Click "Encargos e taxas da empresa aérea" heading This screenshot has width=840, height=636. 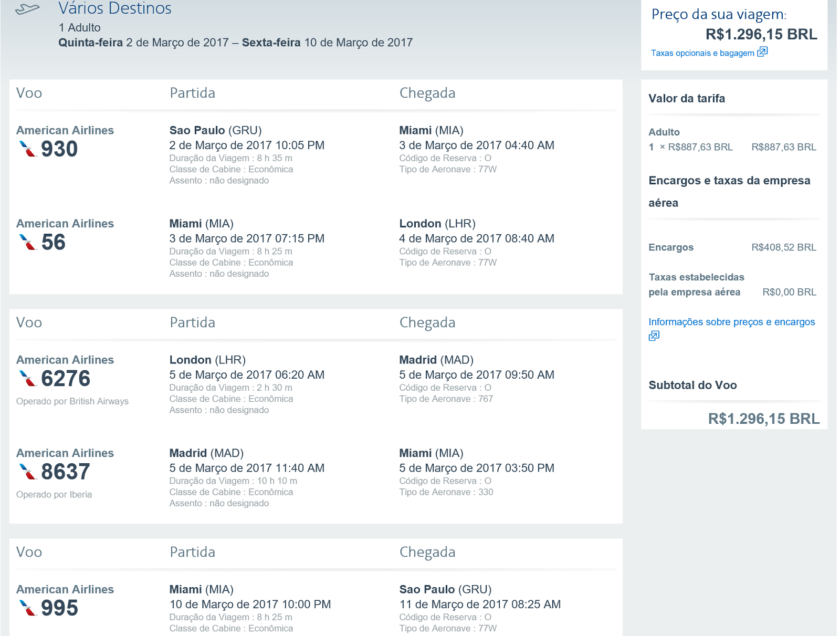pyautogui.click(x=730, y=192)
